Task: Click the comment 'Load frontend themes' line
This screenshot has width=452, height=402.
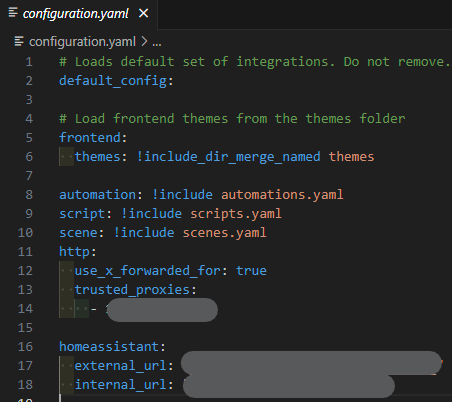Action: pyautogui.click(x=232, y=119)
